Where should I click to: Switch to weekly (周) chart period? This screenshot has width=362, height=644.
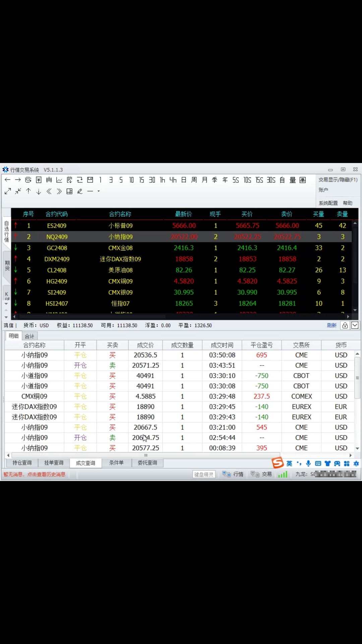click(x=194, y=180)
